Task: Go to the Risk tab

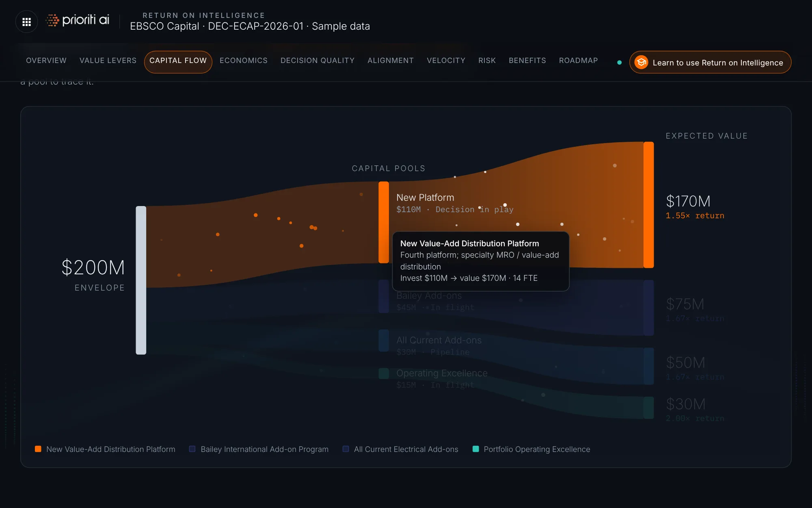Action: click(x=487, y=61)
